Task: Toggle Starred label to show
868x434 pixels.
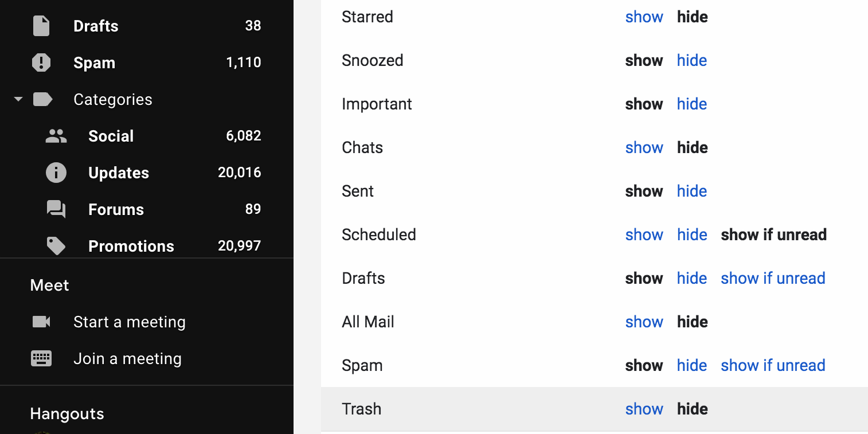Action: point(644,17)
